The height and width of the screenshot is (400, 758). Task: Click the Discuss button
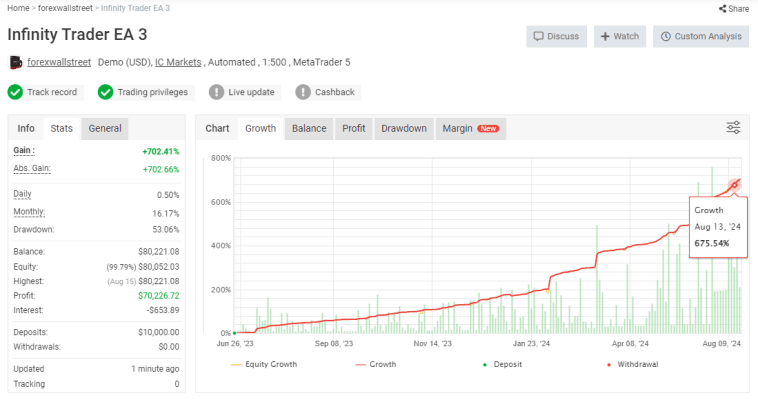point(556,36)
